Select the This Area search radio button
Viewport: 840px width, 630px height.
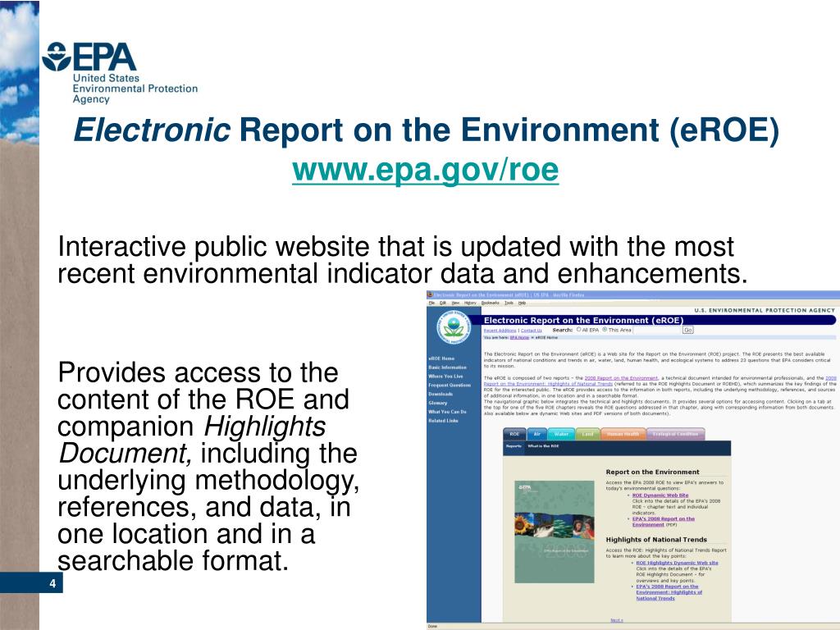coord(605,330)
